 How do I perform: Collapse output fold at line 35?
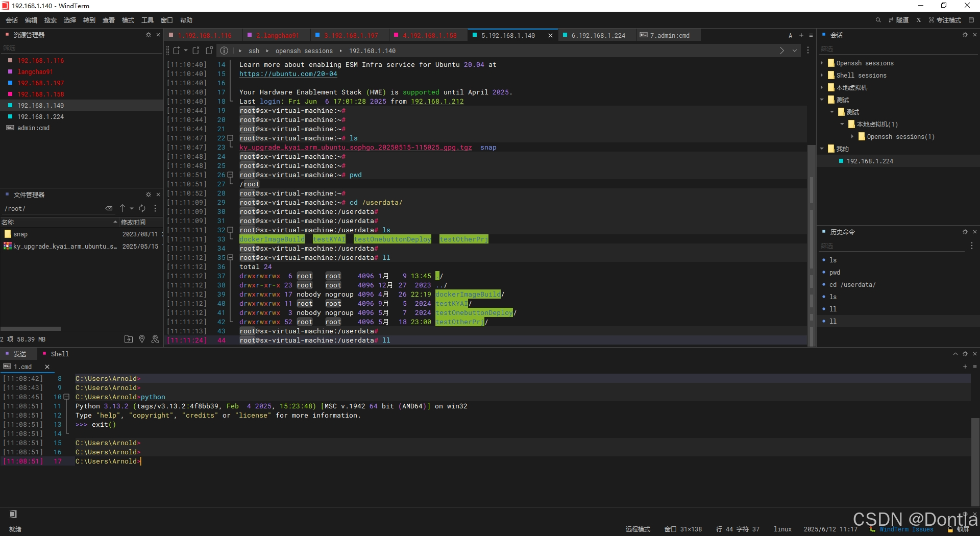230,258
